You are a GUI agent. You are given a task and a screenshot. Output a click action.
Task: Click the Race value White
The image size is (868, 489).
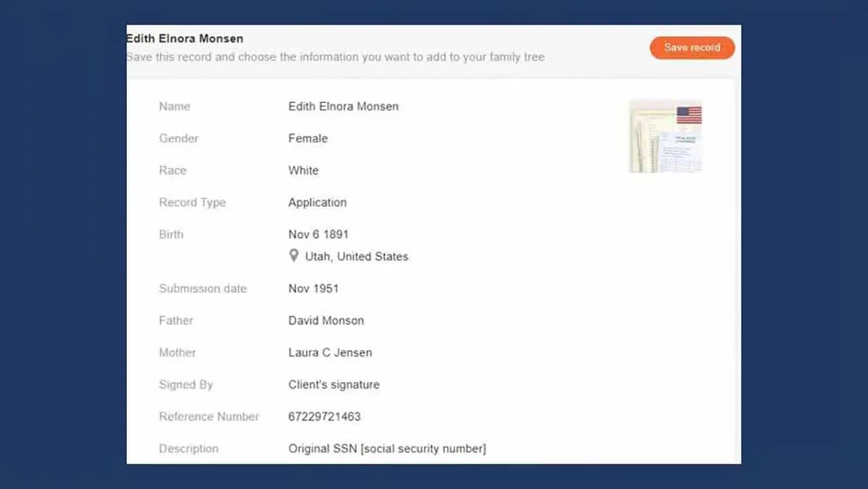[x=303, y=170]
